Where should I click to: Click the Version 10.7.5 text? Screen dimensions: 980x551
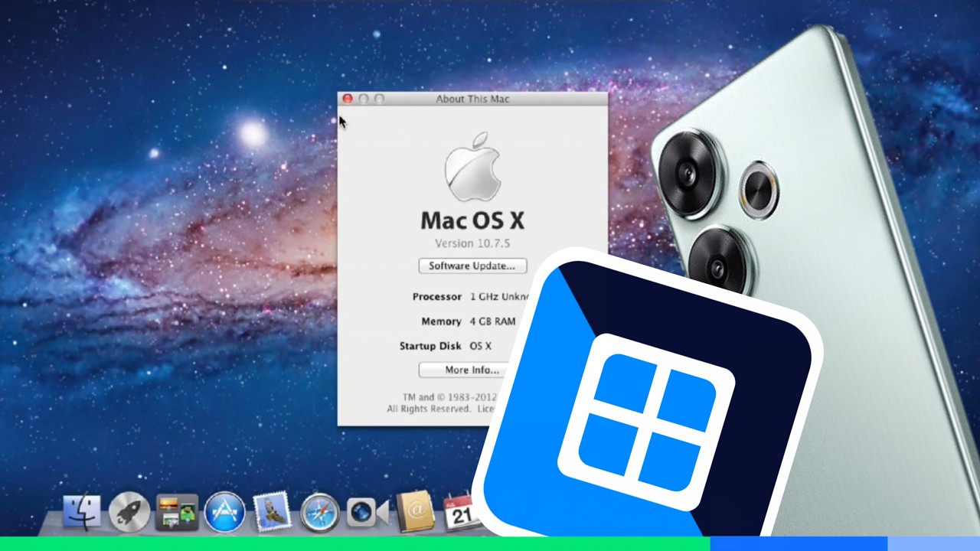(x=472, y=243)
